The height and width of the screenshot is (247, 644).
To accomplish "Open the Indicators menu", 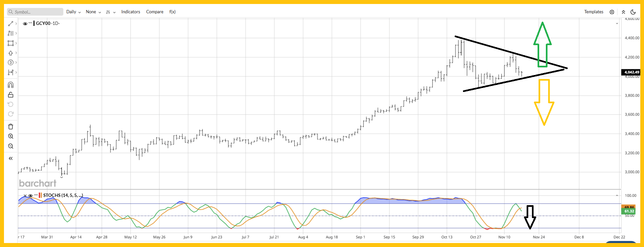I will [x=131, y=12].
